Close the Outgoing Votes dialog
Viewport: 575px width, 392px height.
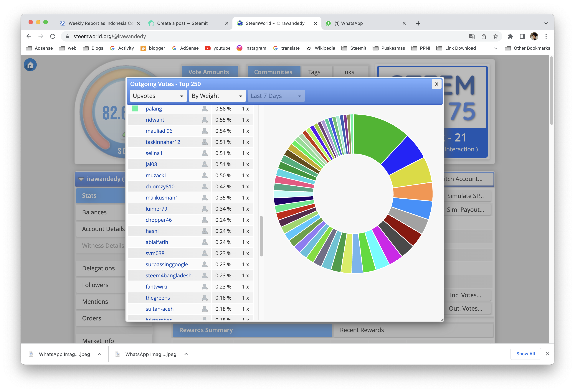[x=437, y=84]
